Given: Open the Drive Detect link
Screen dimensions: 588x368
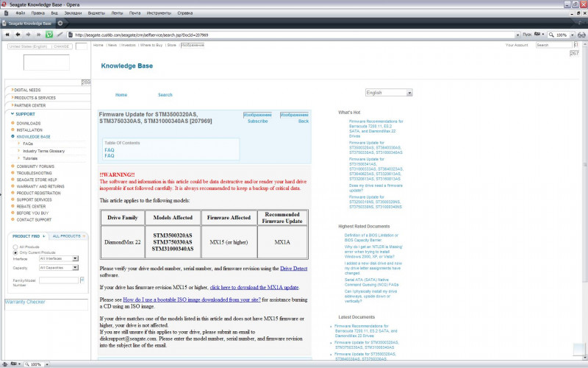Looking at the screenshot, I should [293, 269].
